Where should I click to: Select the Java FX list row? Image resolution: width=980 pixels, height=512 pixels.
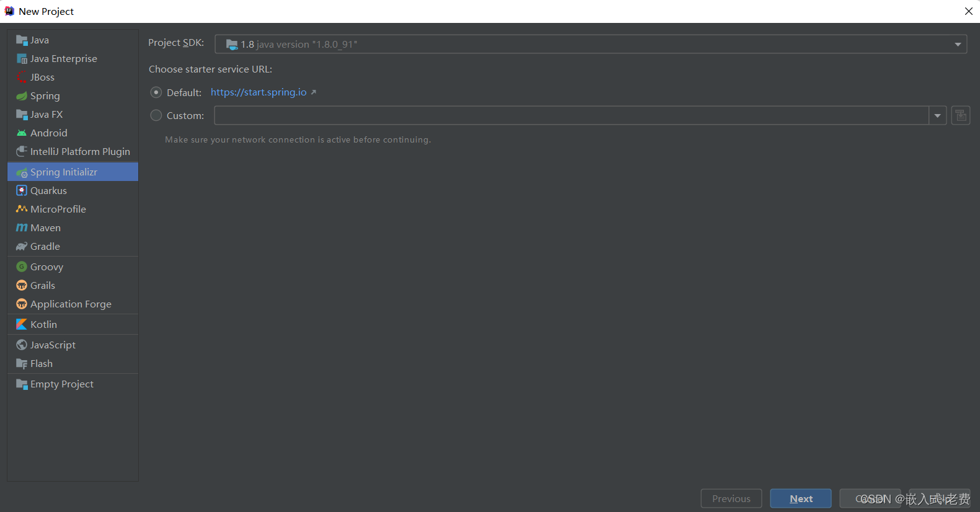point(73,115)
